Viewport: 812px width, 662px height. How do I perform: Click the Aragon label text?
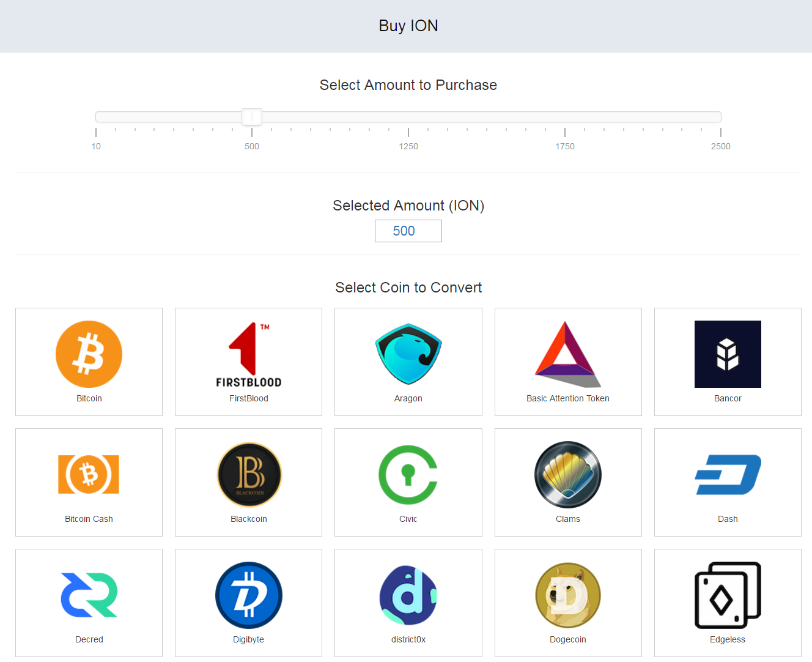point(408,398)
